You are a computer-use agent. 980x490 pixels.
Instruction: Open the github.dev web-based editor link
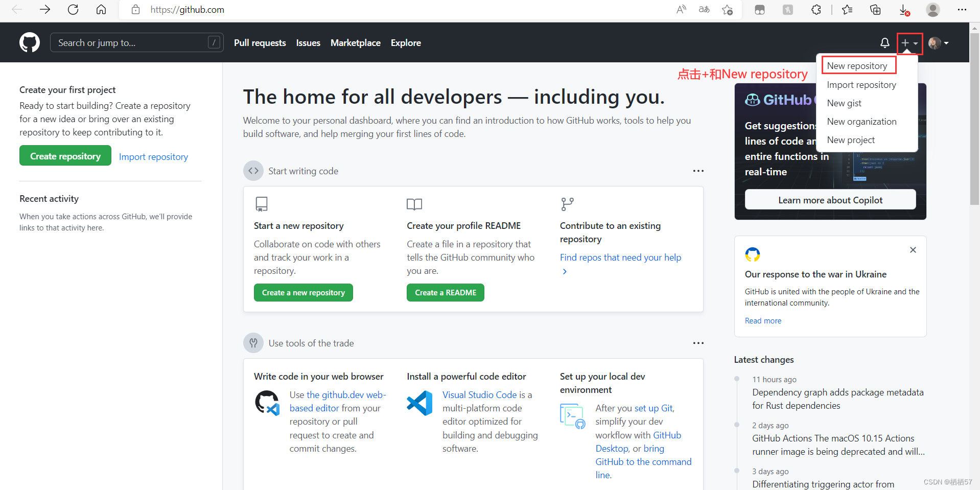tap(338, 402)
